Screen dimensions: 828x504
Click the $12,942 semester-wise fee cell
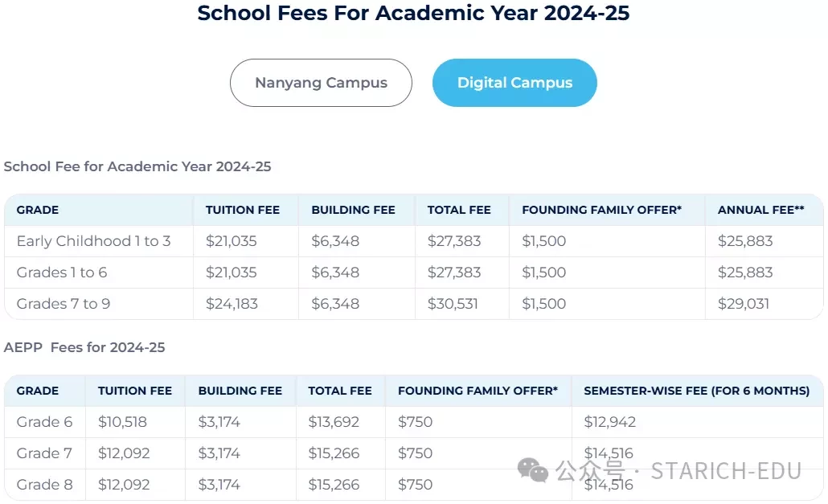pos(609,422)
